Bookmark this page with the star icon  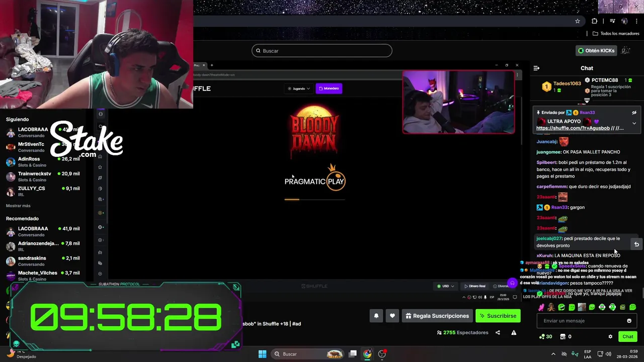click(x=578, y=21)
